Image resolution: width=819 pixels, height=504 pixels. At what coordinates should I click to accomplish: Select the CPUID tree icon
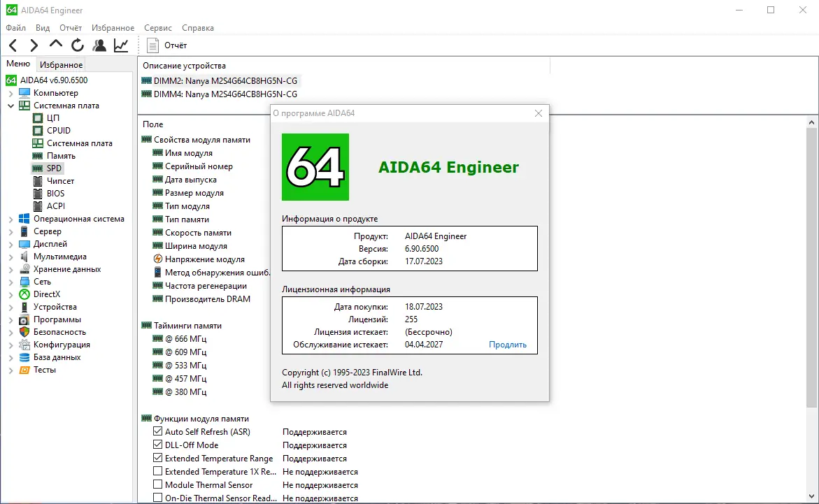38,131
